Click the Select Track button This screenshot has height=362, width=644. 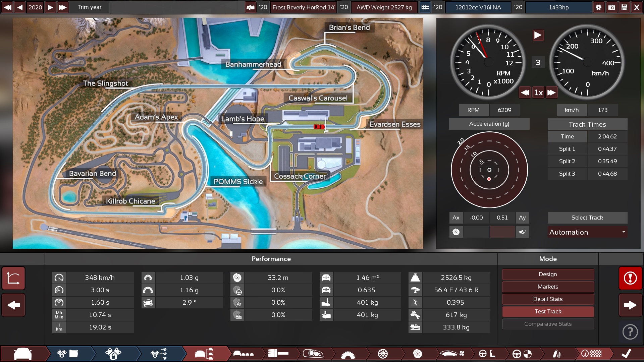(587, 218)
